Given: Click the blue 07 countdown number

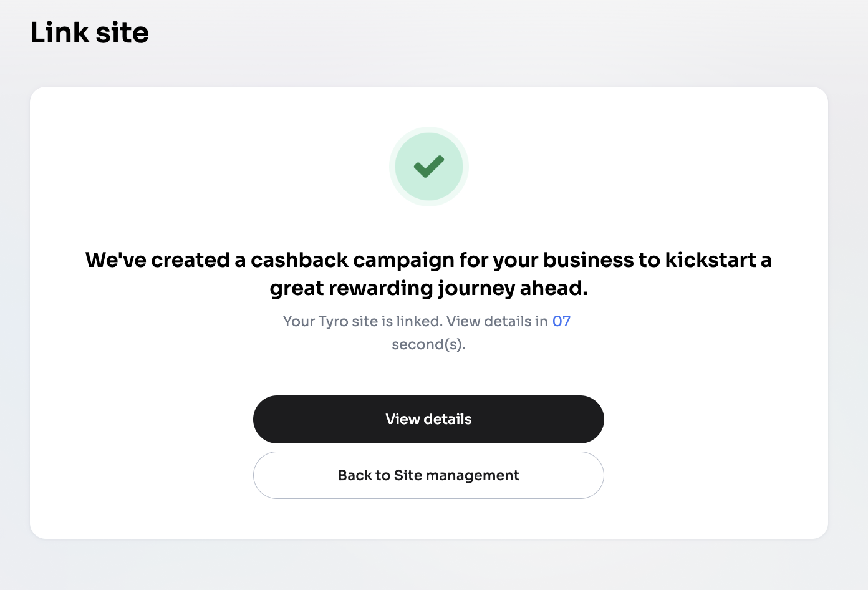Looking at the screenshot, I should point(561,321).
